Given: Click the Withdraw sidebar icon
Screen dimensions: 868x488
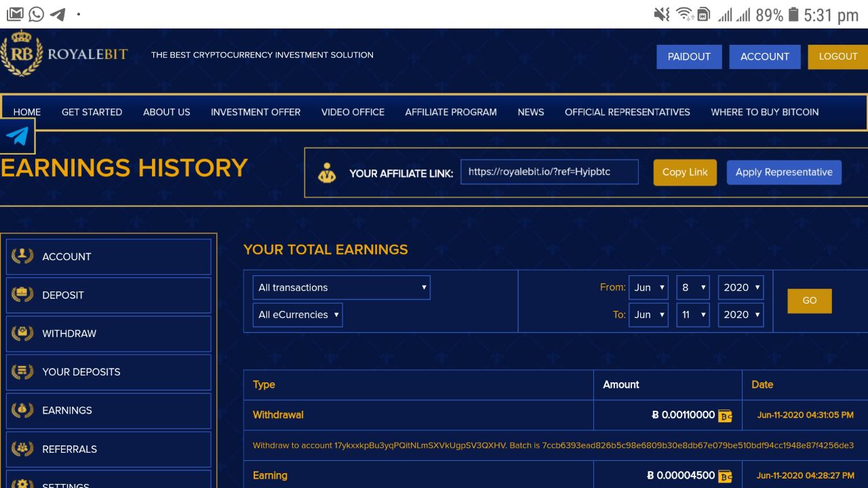Looking at the screenshot, I should click(x=22, y=333).
